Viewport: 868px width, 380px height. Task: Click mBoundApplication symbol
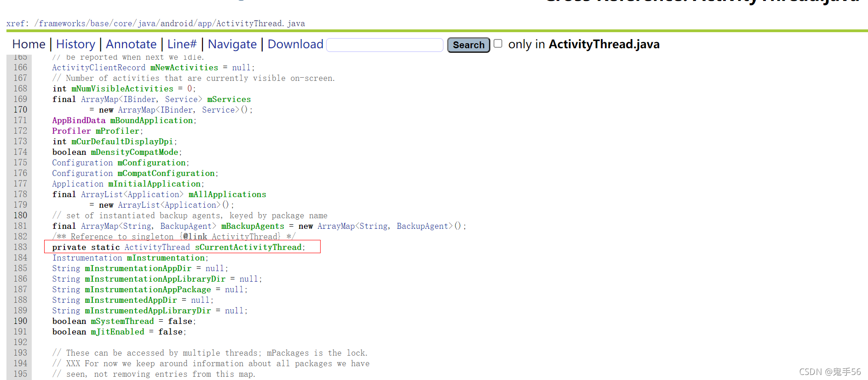151,120
